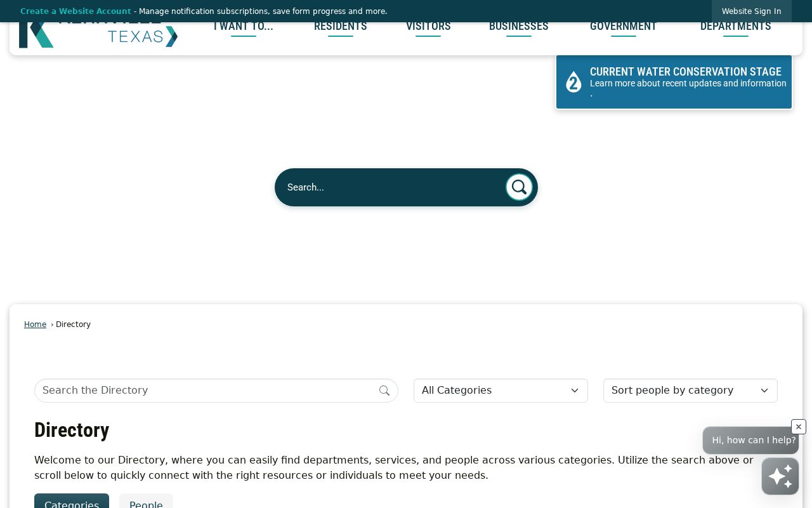This screenshot has width=812, height=508.
Task: Open the Sort people by category dropdown
Action: click(690, 391)
